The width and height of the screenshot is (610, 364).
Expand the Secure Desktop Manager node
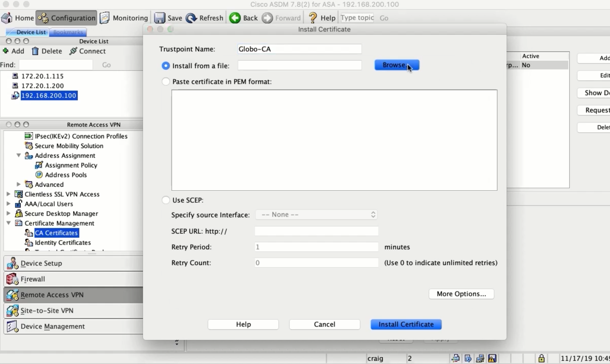click(8, 213)
